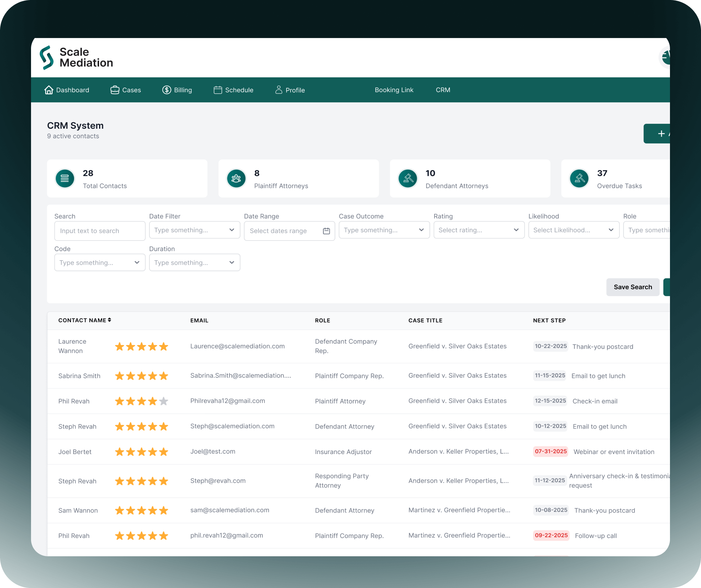Click the Overdue Tasks gavel icon
The height and width of the screenshot is (588, 701).
click(579, 179)
